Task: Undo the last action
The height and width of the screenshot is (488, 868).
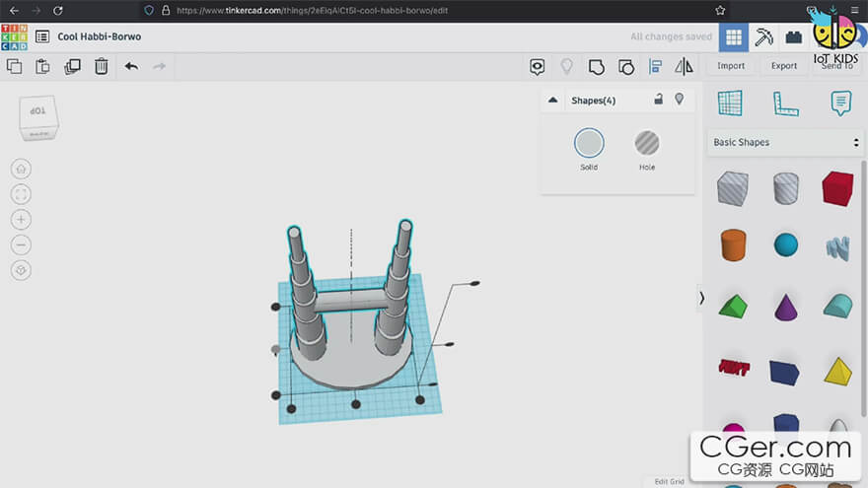Action: point(131,66)
